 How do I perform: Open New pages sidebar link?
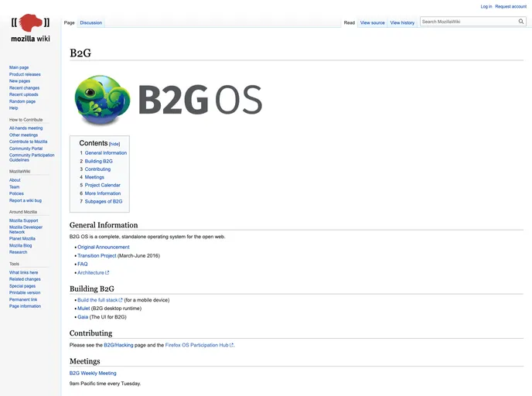pos(19,81)
